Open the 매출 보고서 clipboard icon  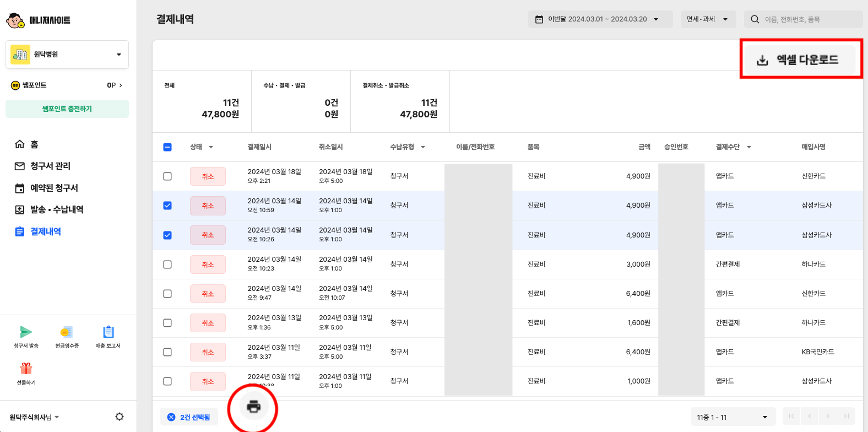pyautogui.click(x=108, y=332)
